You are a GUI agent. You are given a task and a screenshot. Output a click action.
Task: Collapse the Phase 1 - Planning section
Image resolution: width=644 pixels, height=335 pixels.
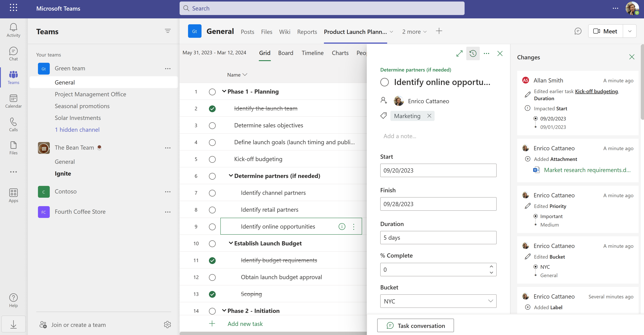tap(224, 91)
